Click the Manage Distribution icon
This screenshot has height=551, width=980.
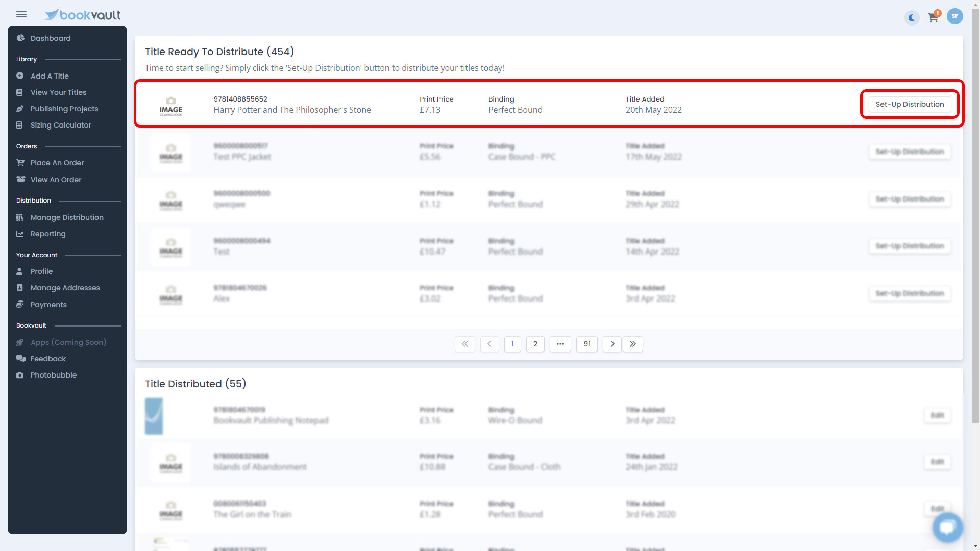tap(20, 217)
